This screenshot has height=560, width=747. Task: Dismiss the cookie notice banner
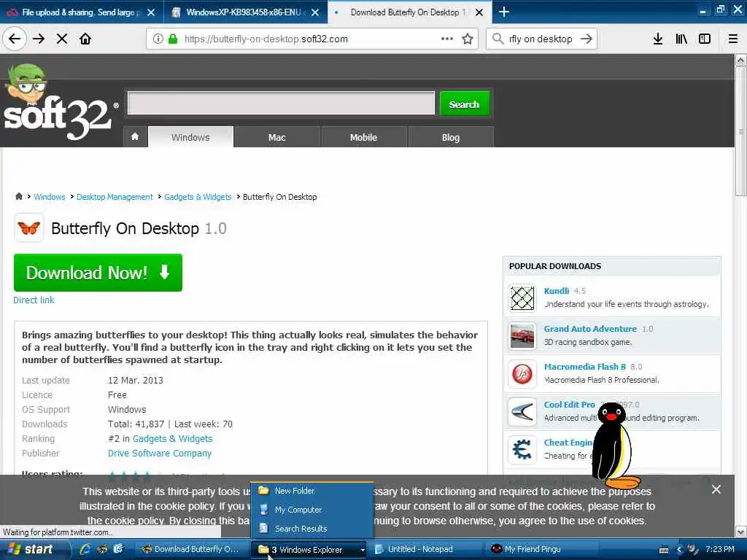point(716,489)
